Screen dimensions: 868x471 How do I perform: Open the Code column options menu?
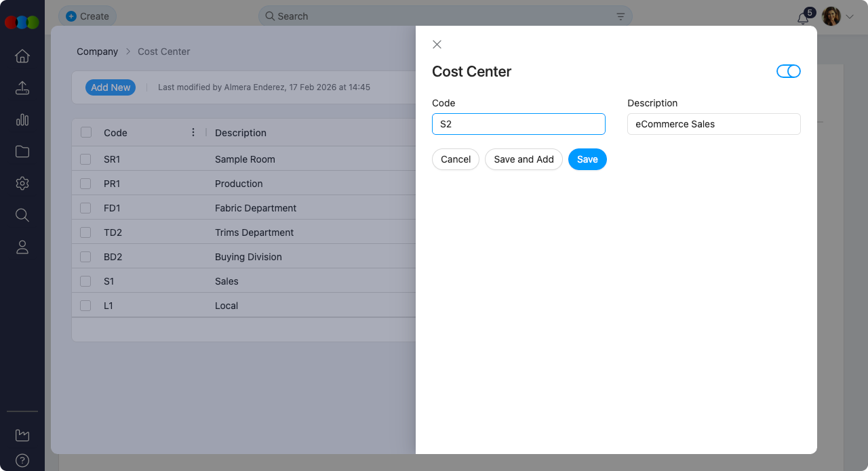[x=193, y=132]
